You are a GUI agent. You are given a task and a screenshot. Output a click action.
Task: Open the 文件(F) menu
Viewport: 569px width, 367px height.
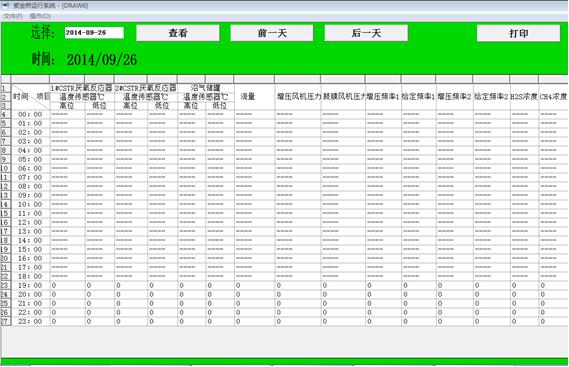coord(13,16)
